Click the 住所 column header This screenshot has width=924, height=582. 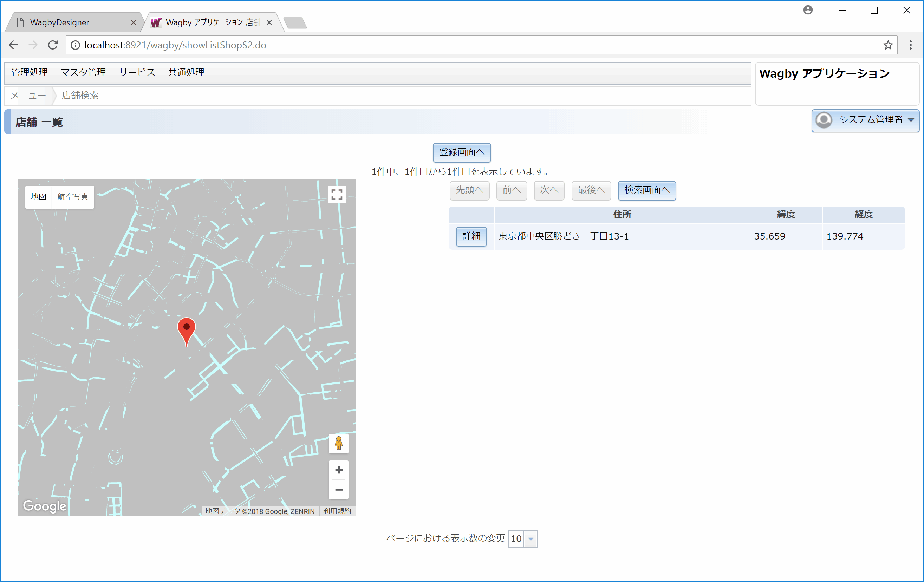tap(622, 215)
